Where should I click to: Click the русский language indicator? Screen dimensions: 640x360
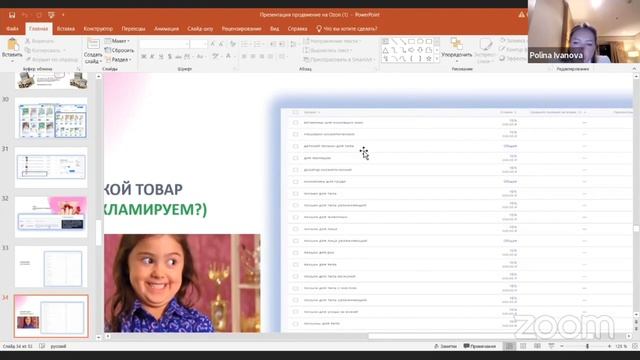[58, 346]
